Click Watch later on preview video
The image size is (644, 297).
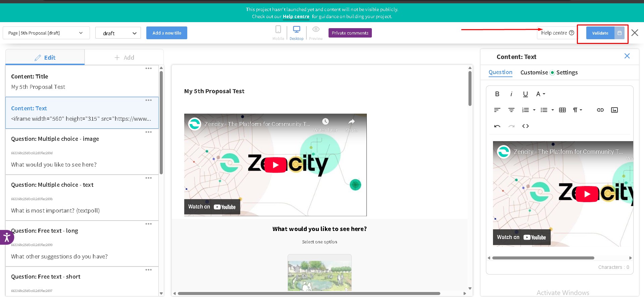coord(325,125)
